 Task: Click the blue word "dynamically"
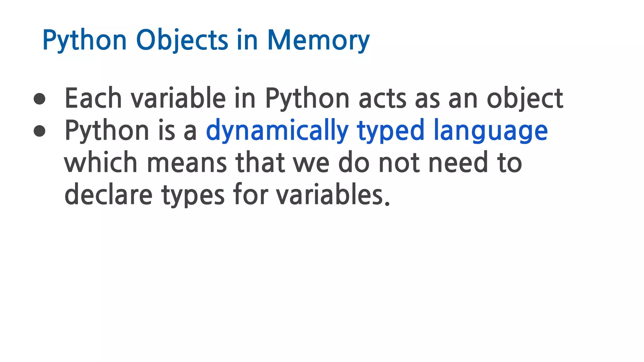pos(277,131)
